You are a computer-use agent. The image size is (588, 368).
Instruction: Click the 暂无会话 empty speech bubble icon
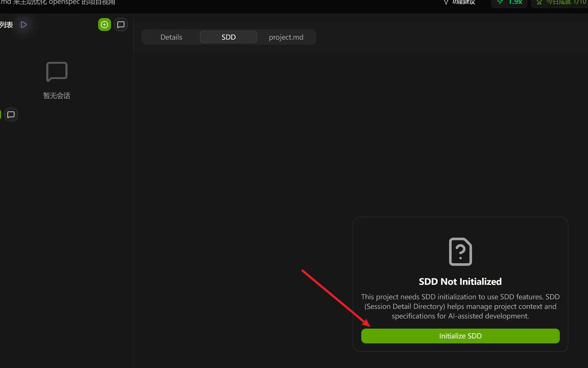pyautogui.click(x=56, y=72)
